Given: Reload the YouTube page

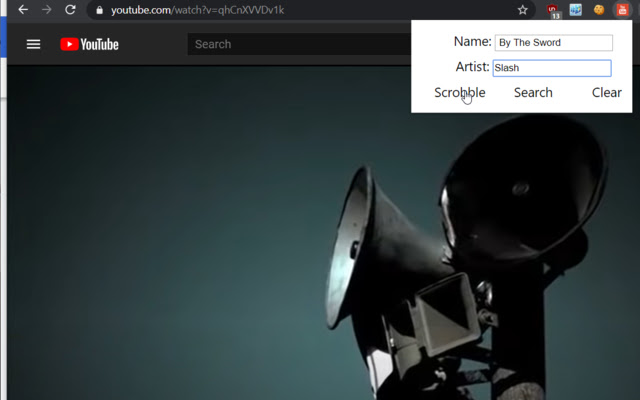Looking at the screenshot, I should tap(70, 9).
